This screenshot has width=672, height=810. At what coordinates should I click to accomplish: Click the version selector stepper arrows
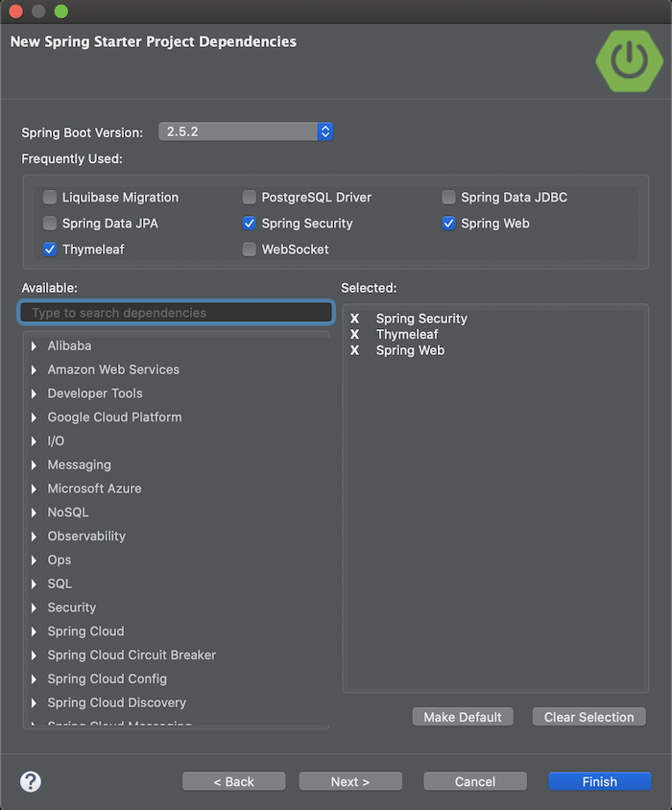[324, 131]
